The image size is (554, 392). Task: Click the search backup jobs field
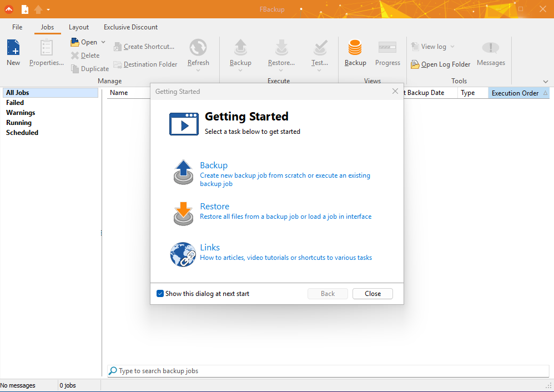[x=328, y=371]
